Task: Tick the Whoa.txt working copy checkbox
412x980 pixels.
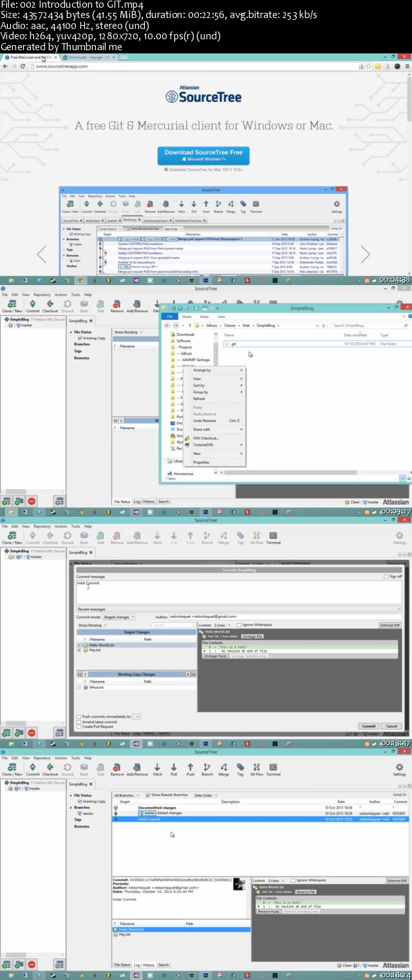Action: [x=79, y=687]
